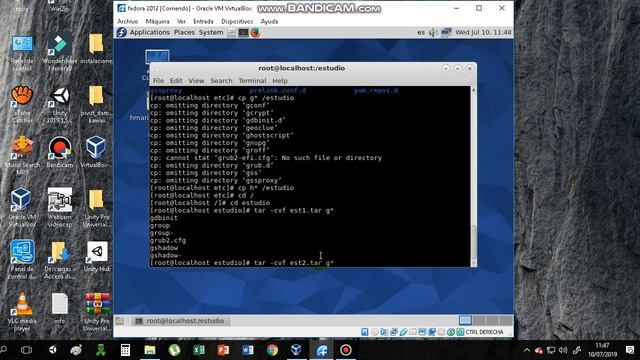The image size is (640, 360).
Task: Open Oracle VM VirtualBox desktop shortcut
Action: point(22,208)
